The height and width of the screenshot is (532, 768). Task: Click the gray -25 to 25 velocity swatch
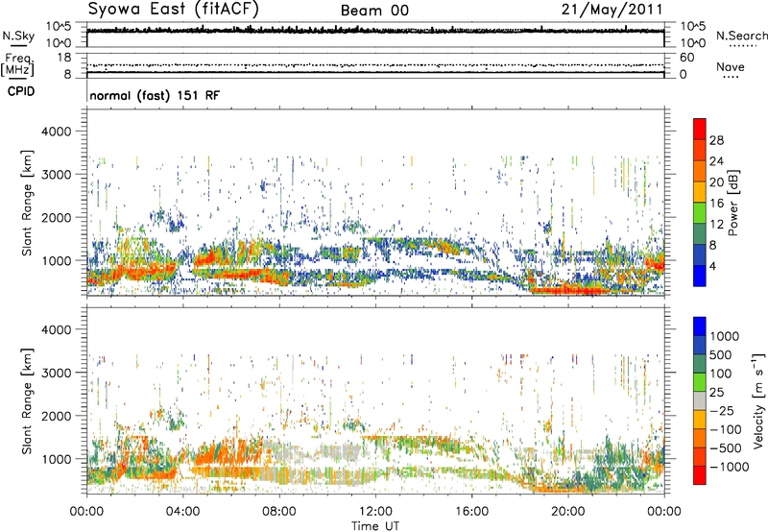coord(700,400)
